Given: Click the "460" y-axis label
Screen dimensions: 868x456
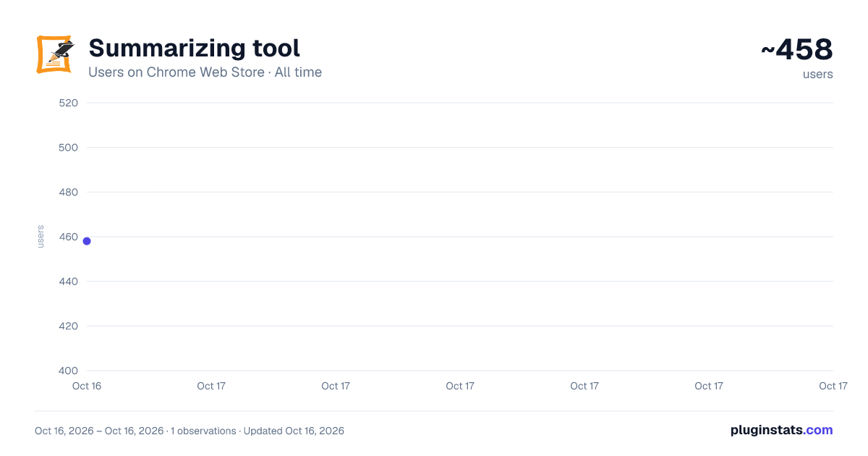Looking at the screenshot, I should pyautogui.click(x=68, y=237).
